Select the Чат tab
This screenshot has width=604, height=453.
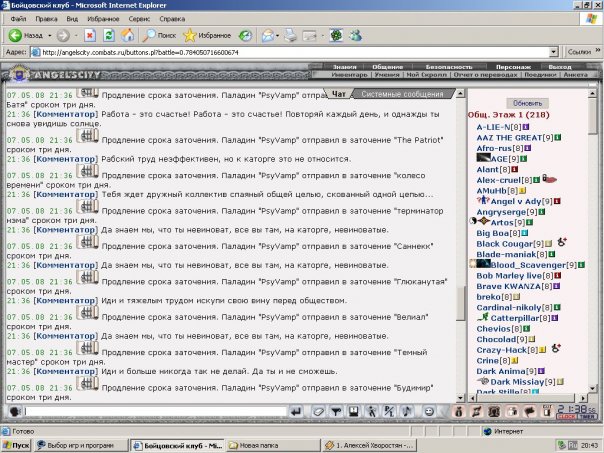click(339, 94)
